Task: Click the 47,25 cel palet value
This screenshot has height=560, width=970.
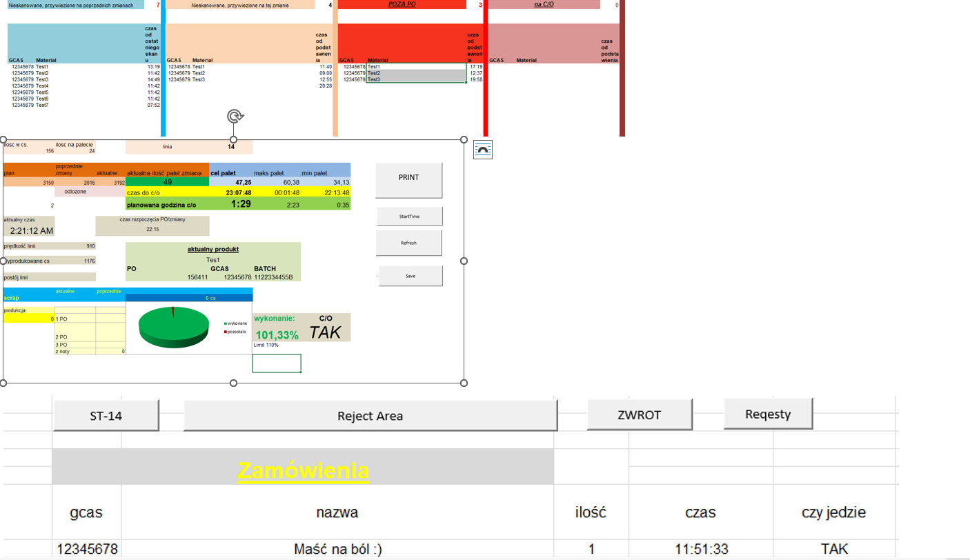Action: 243,182
